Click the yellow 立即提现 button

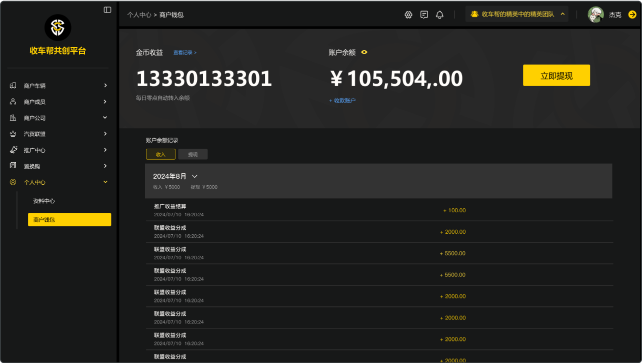tap(556, 75)
